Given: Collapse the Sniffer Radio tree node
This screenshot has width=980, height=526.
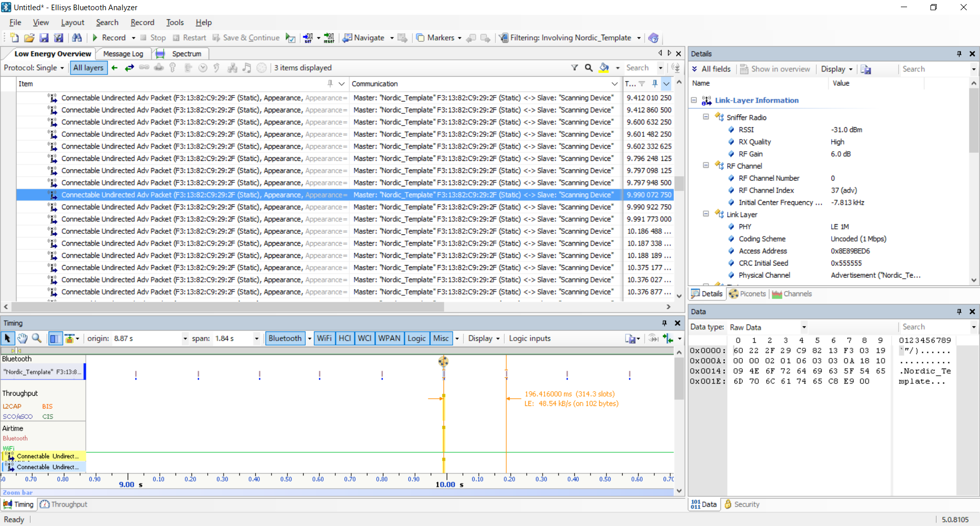Looking at the screenshot, I should click(x=706, y=116).
